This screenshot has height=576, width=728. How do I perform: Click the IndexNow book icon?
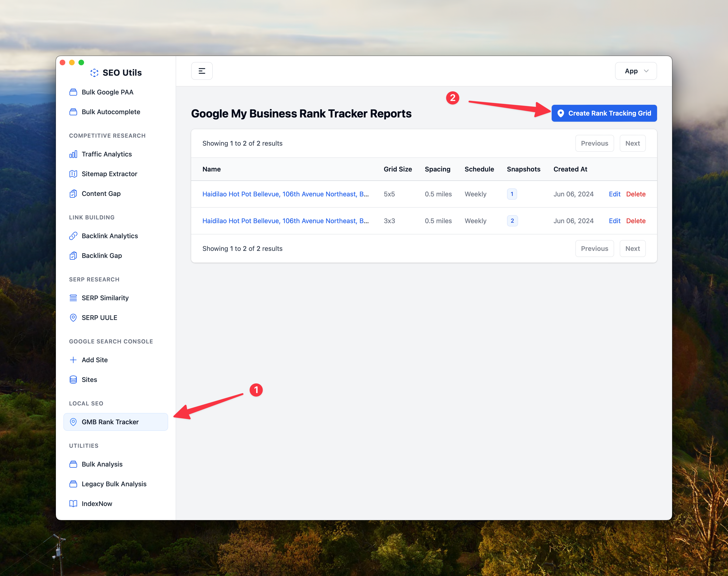tap(73, 504)
